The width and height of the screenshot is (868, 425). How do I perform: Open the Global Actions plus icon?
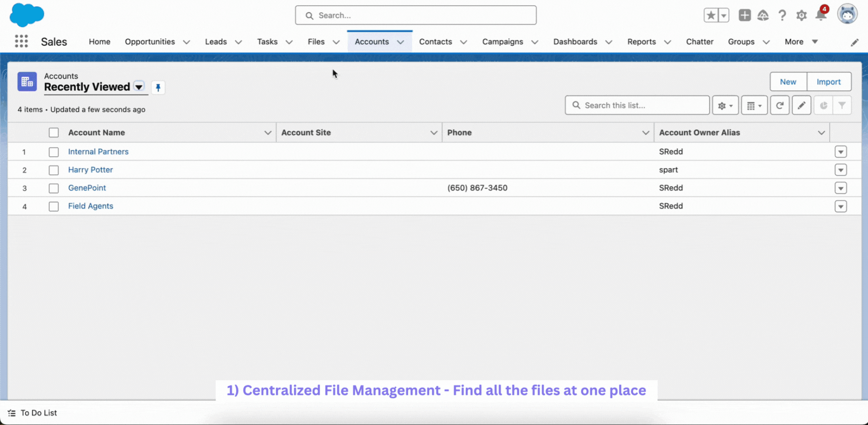[745, 15]
